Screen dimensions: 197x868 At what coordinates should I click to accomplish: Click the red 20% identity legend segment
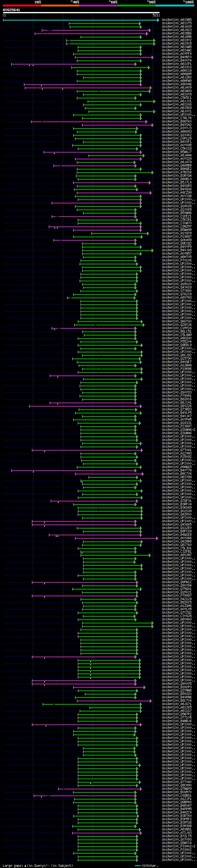[x=22, y=6]
